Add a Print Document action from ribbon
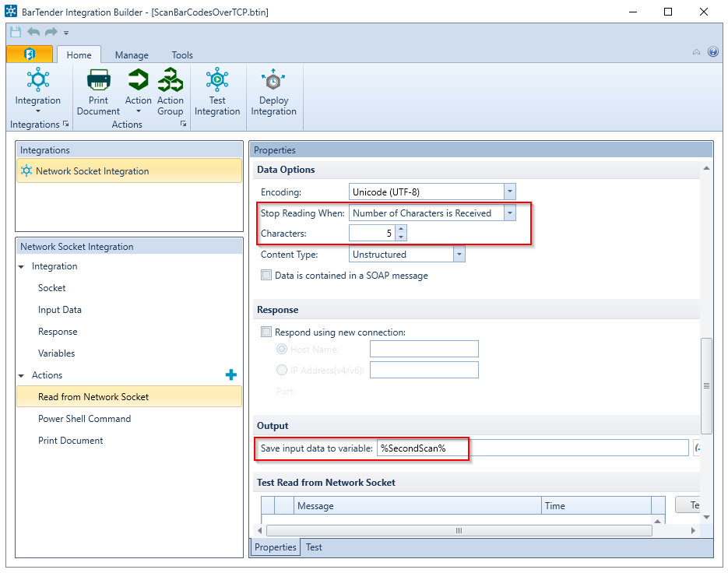 click(x=98, y=91)
